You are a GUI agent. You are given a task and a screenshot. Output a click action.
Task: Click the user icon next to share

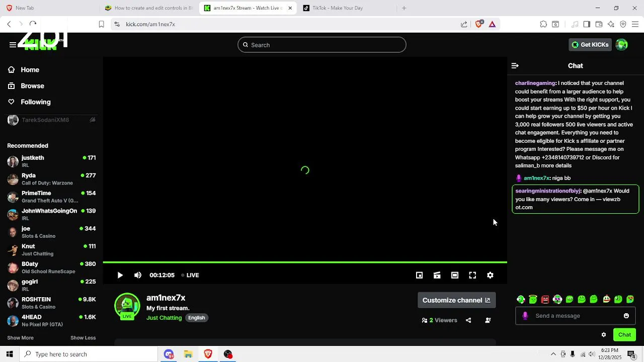(488, 320)
